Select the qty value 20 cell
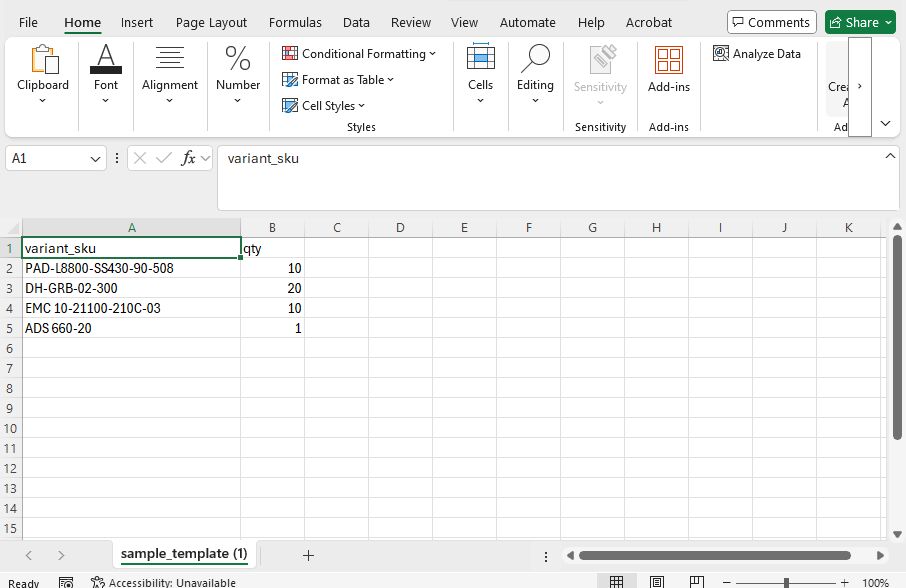Screen dimensions: 906x588 273,288
